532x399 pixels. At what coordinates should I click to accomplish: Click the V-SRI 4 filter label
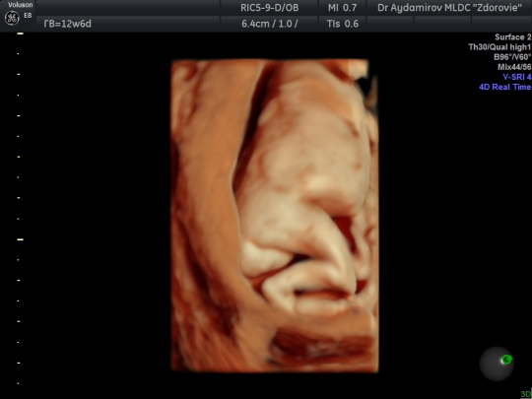pyautogui.click(x=517, y=77)
